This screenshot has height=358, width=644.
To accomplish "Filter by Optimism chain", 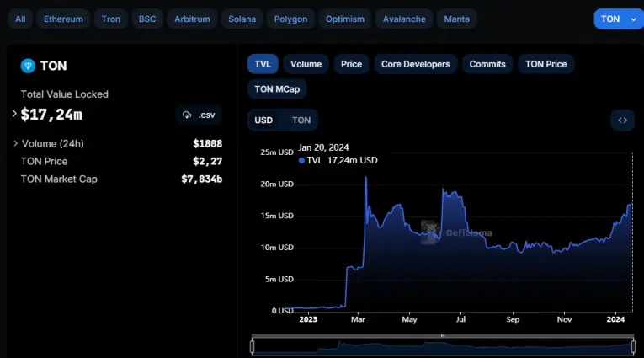I will pos(345,19).
